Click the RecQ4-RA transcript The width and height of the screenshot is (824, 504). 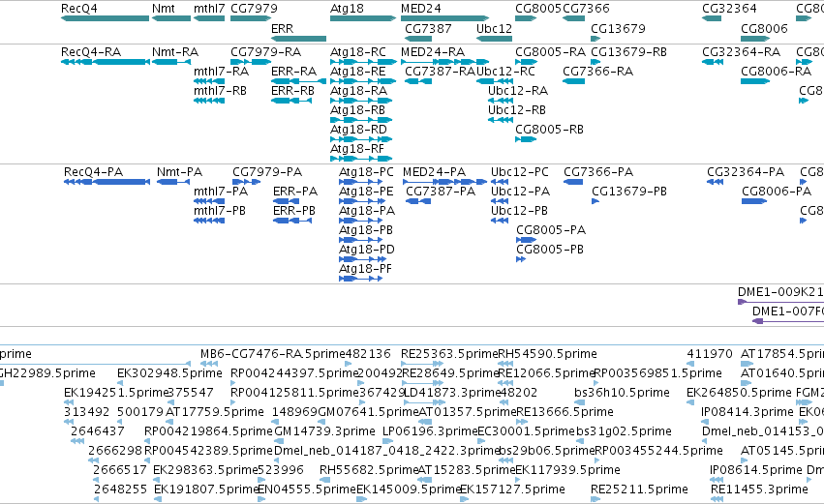[106, 62]
